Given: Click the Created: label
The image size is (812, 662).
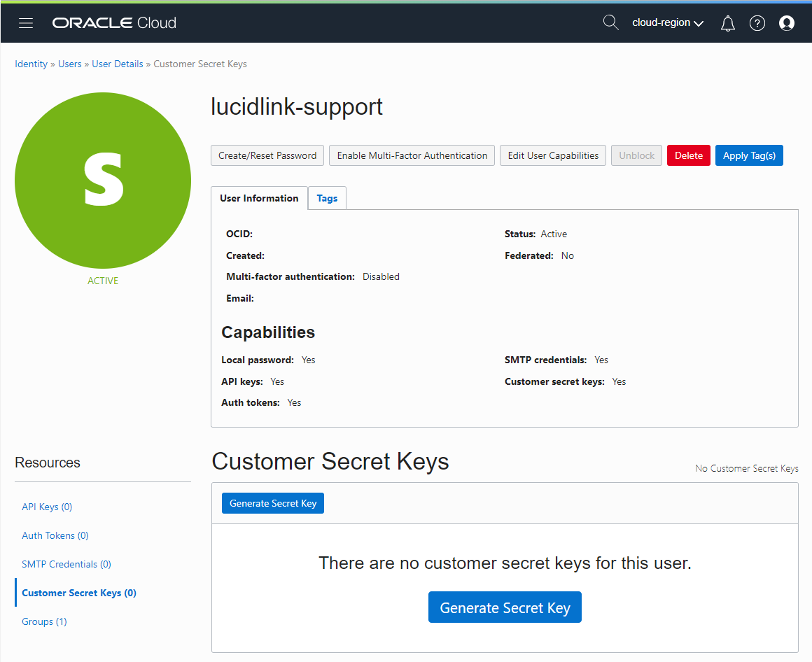Looking at the screenshot, I should pyautogui.click(x=246, y=255).
